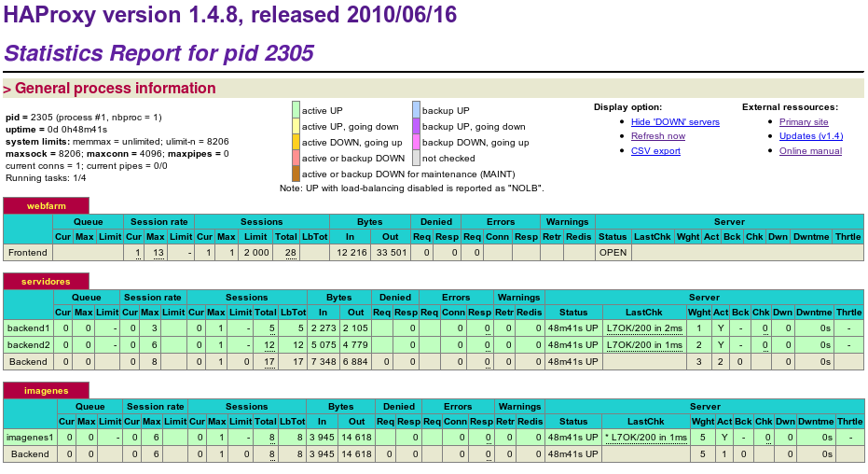Click backend2 sessions total 12
Viewport: 868px width, 474px height.
(x=269, y=345)
